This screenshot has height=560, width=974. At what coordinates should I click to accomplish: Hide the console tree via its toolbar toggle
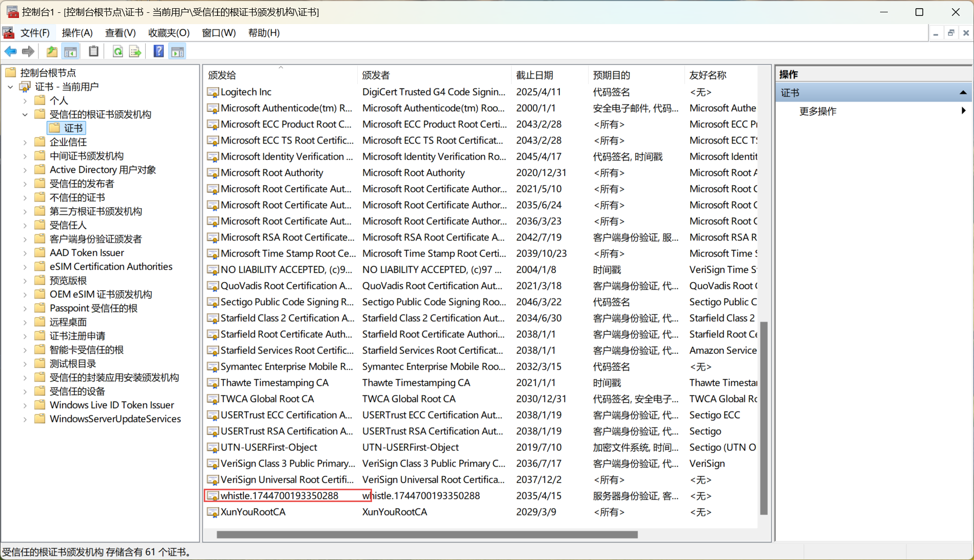(x=70, y=51)
